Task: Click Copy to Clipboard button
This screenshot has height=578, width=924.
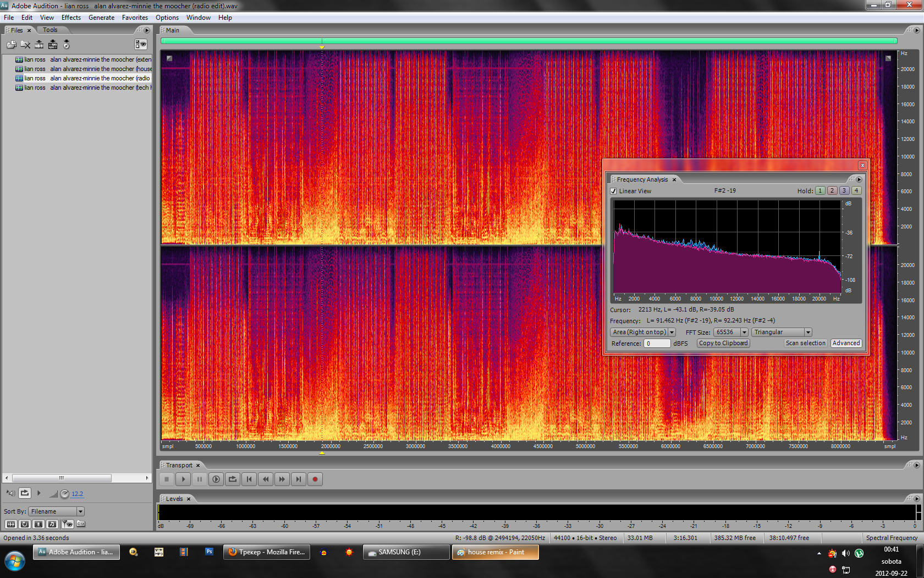Action: 723,343
